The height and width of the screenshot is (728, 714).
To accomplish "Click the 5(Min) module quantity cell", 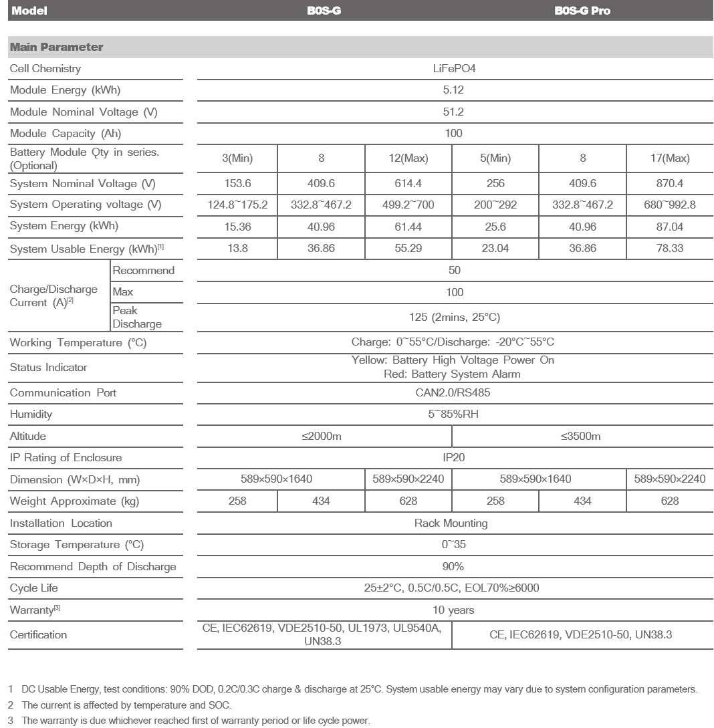I will (495, 158).
